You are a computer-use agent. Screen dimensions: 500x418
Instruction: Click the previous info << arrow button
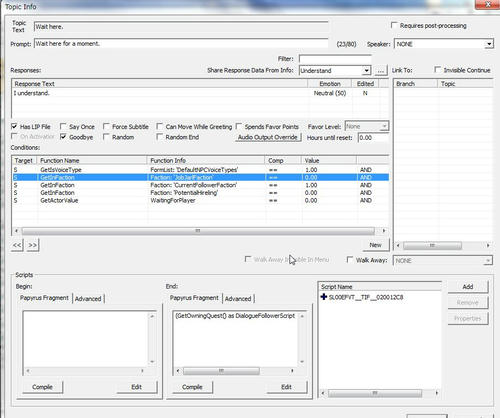[17, 245]
